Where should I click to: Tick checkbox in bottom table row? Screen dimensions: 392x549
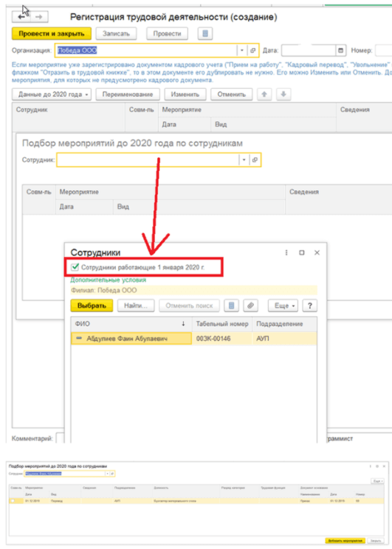click(x=13, y=501)
